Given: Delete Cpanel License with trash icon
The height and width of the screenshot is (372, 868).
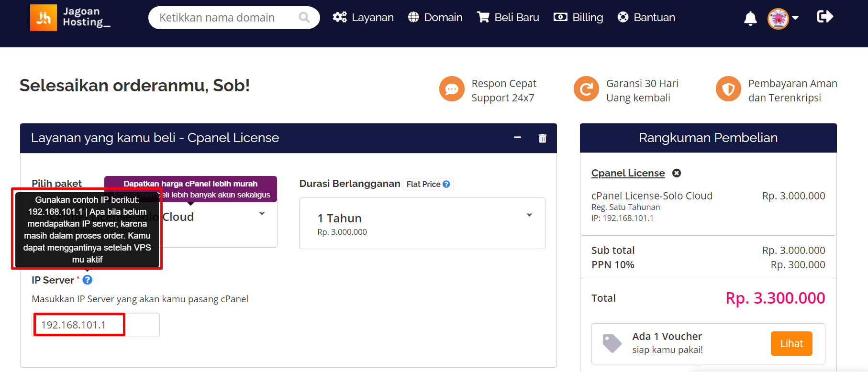Looking at the screenshot, I should (542, 138).
